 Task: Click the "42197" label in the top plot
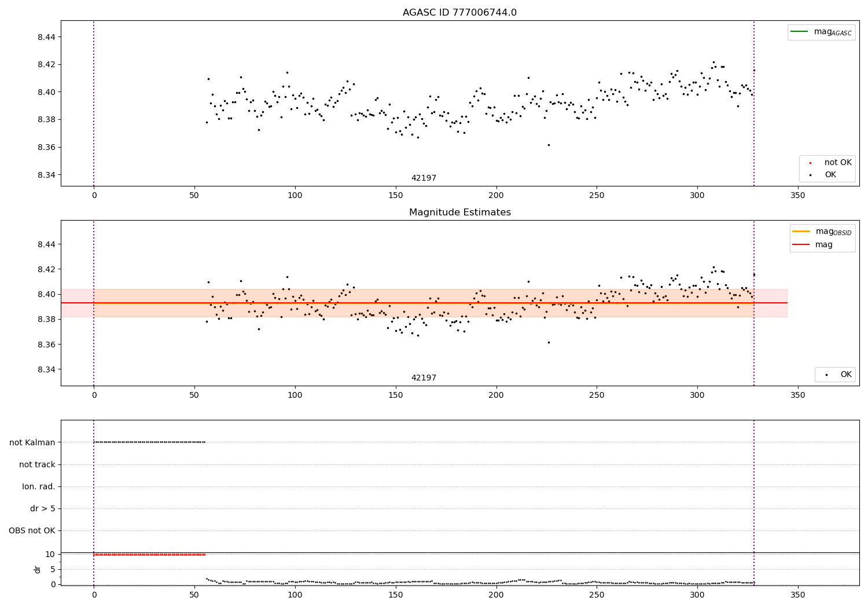(424, 178)
